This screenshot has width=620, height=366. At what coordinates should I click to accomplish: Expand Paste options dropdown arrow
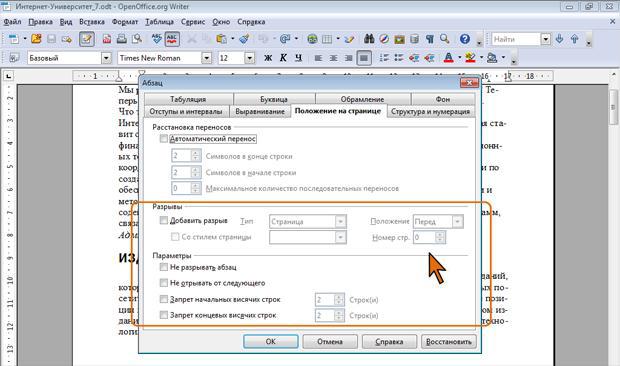click(x=232, y=39)
